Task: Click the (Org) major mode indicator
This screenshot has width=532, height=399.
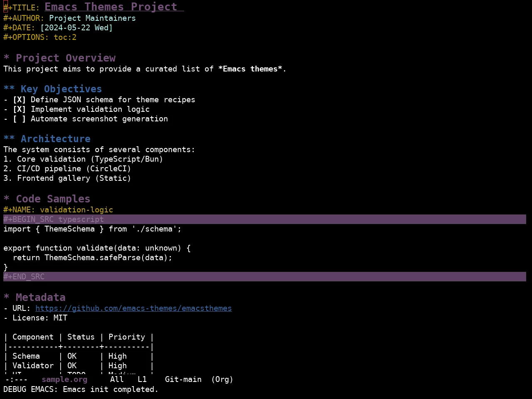Action: point(222,379)
